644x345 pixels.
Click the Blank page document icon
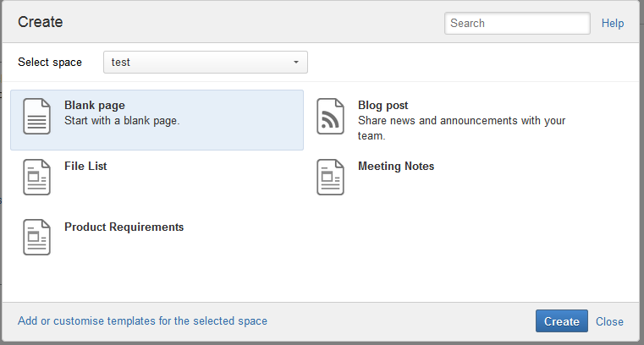tap(37, 116)
